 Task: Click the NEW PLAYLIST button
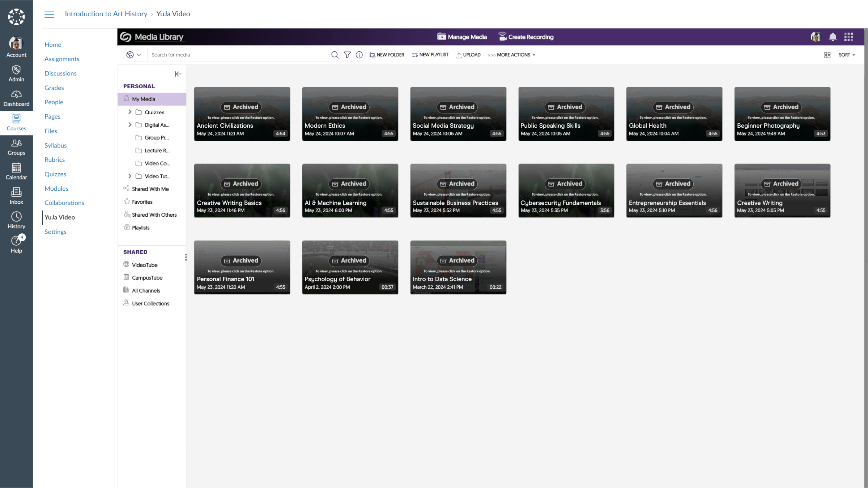[x=430, y=55]
